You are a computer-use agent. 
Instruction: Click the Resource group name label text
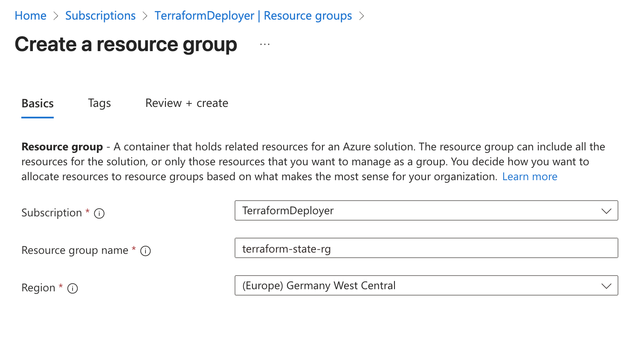(75, 250)
